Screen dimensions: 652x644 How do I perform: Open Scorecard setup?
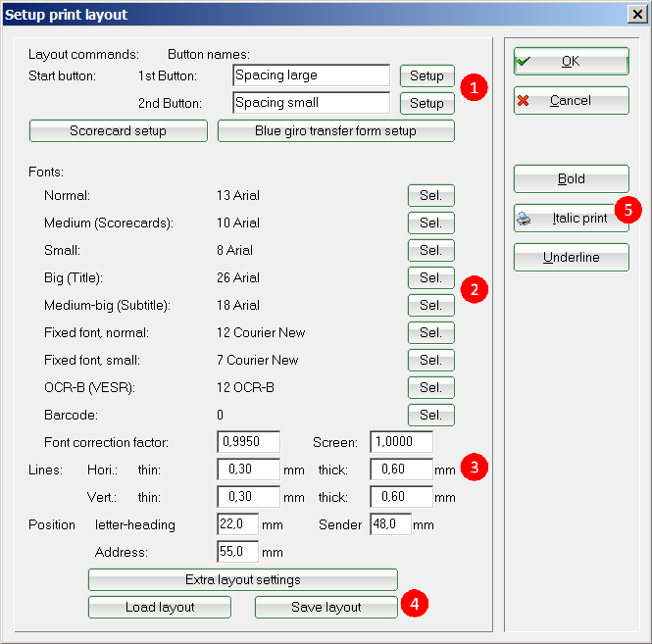[x=118, y=131]
